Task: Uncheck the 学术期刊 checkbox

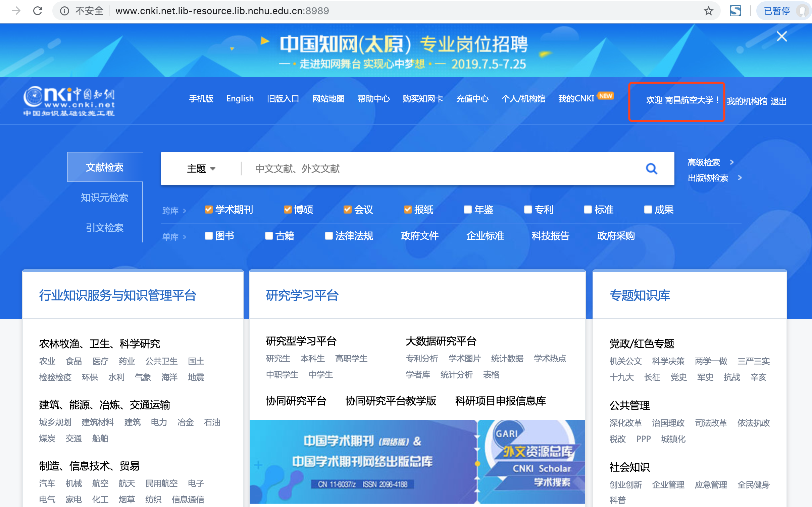Action: coord(208,210)
